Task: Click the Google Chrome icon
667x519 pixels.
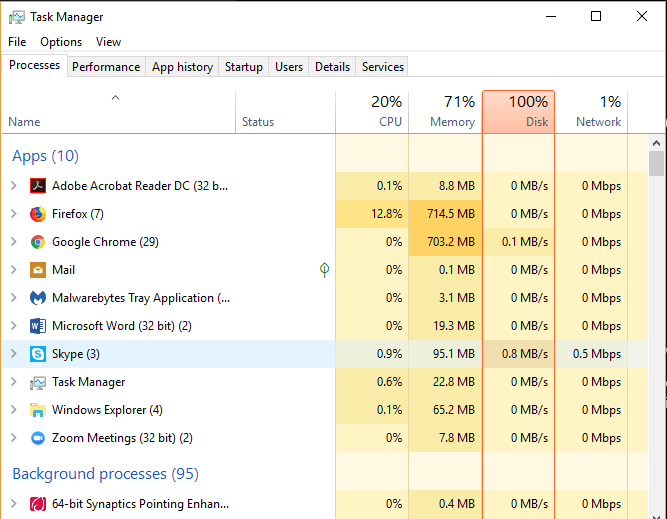Action: (38, 242)
